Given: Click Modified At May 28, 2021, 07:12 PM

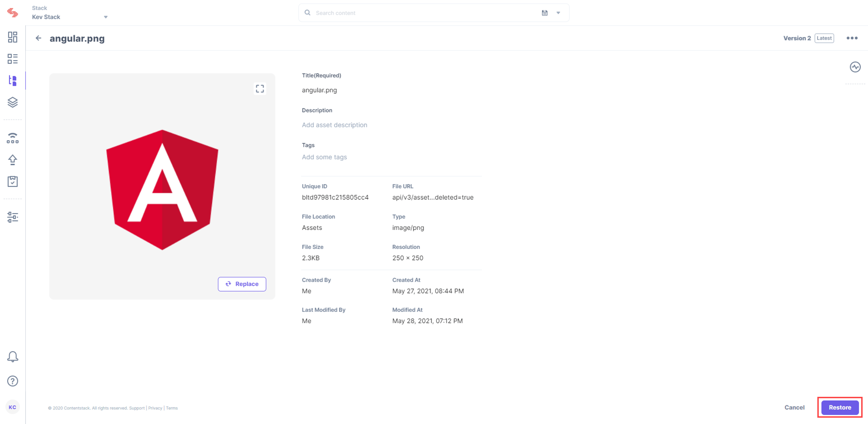Looking at the screenshot, I should tap(428, 321).
